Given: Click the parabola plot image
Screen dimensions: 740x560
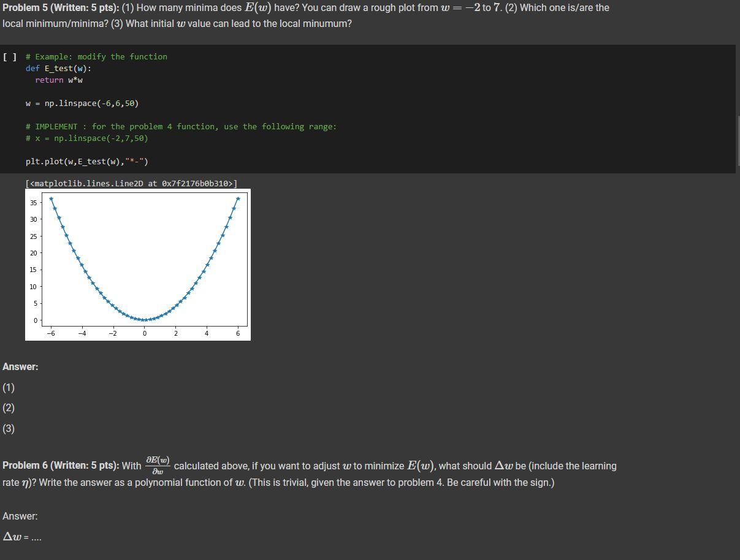Looking at the screenshot, I should (x=138, y=265).
